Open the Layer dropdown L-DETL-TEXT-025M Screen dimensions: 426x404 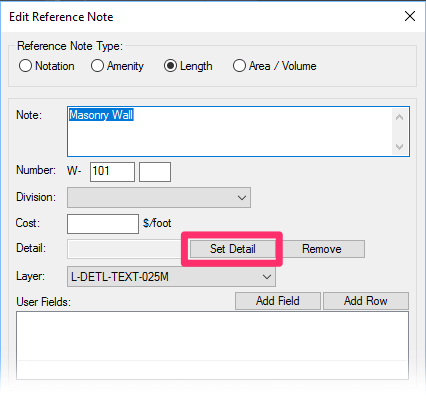(x=171, y=276)
